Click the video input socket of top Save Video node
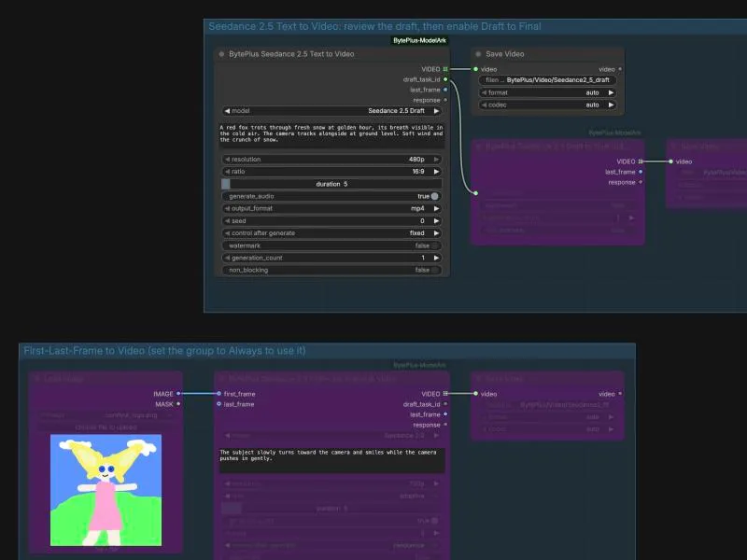This screenshot has width=747, height=560. (x=475, y=69)
